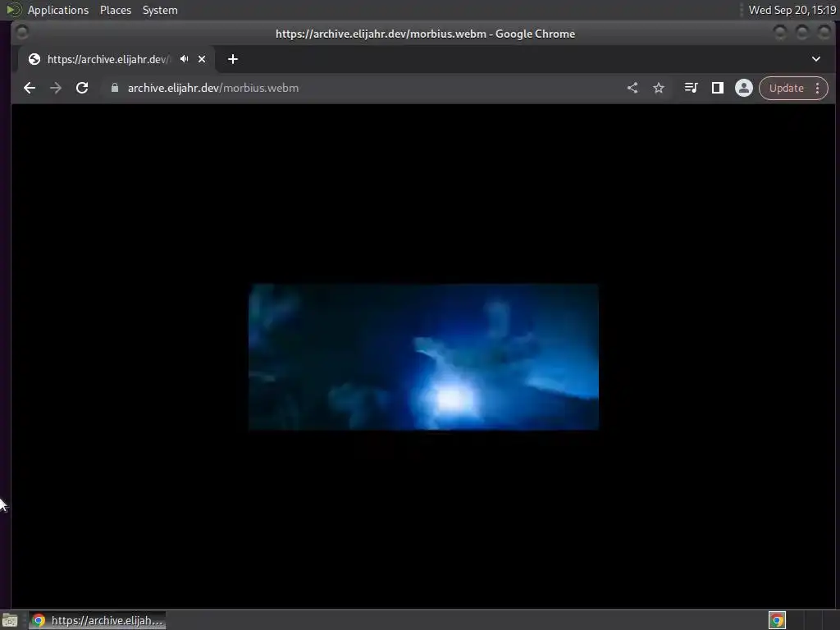Click the distro logo in top panel

14,10
